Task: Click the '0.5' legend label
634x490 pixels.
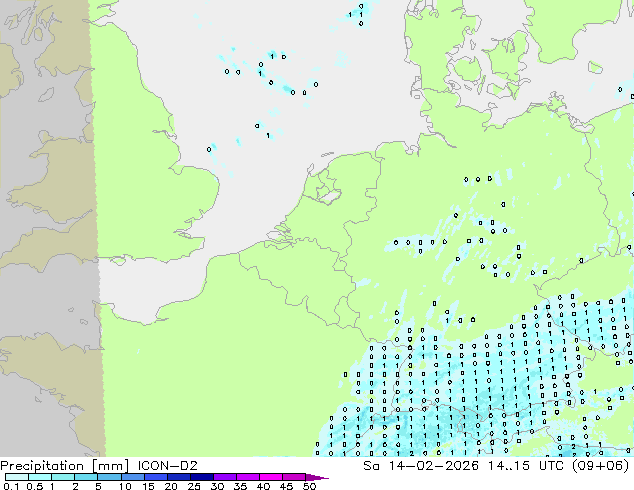Action: [35, 486]
